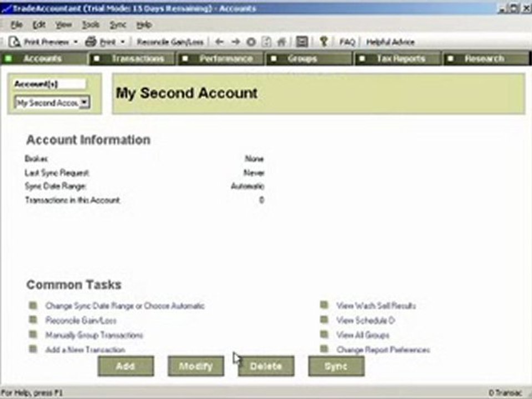The width and height of the screenshot is (532, 399).
Task: Click bullet icon beside View Wash Sell Results
Action: (324, 305)
